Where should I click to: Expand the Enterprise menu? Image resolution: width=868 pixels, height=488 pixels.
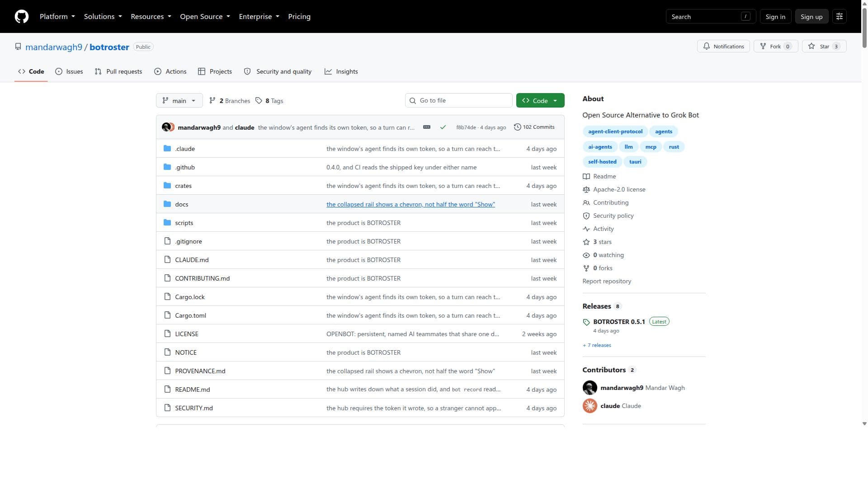point(259,17)
